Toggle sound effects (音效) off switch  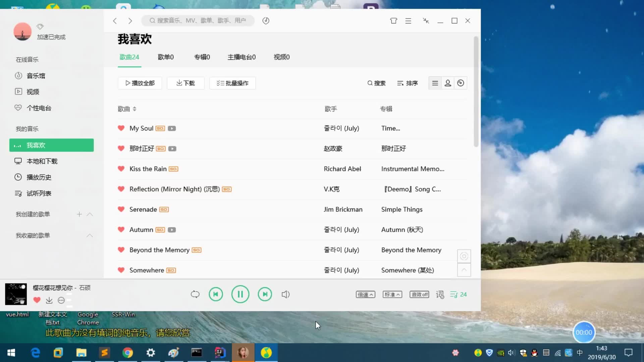(419, 294)
